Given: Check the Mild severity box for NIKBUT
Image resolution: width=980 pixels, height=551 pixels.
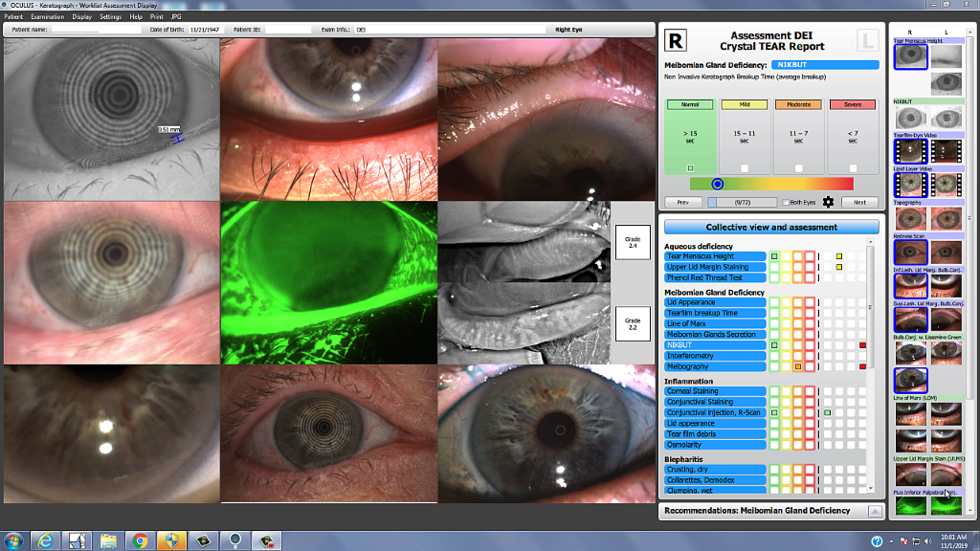Looking at the screenshot, I should coord(744,167).
